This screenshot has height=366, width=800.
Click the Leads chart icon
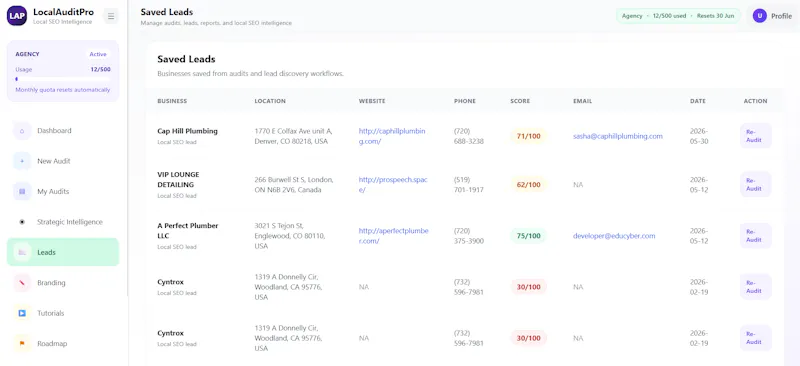(22, 252)
